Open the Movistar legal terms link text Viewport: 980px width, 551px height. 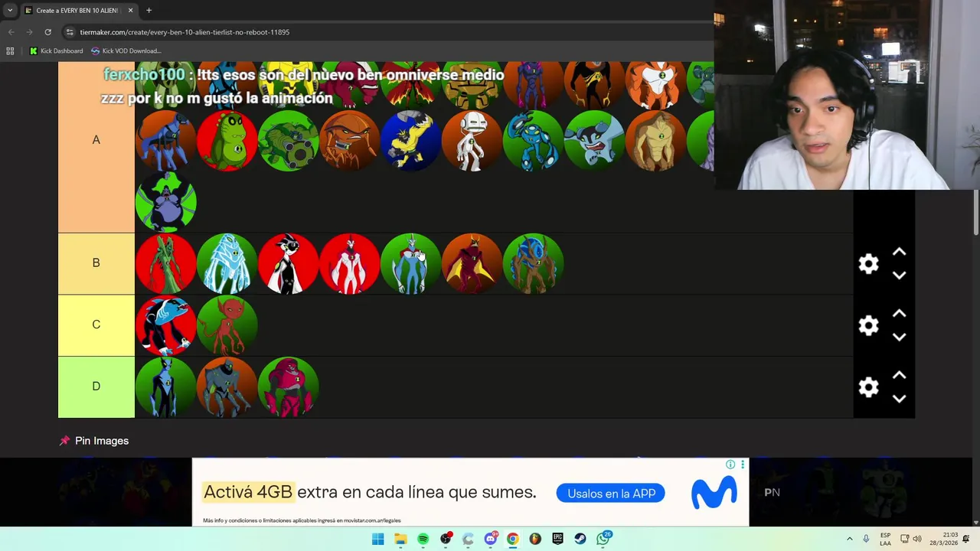click(x=302, y=520)
